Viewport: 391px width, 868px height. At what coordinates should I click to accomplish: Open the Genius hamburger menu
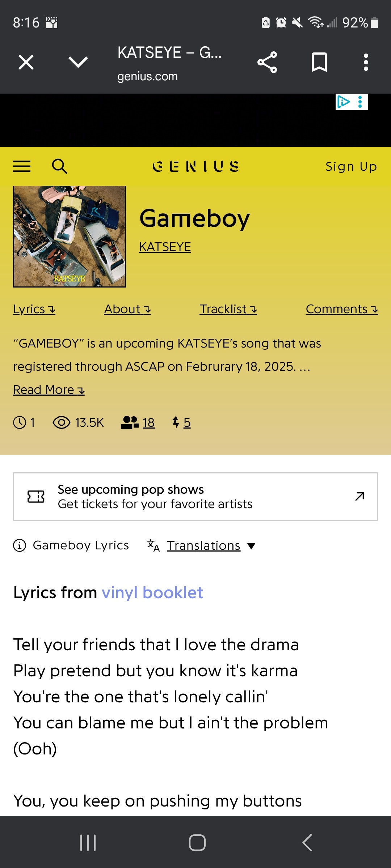(x=22, y=166)
